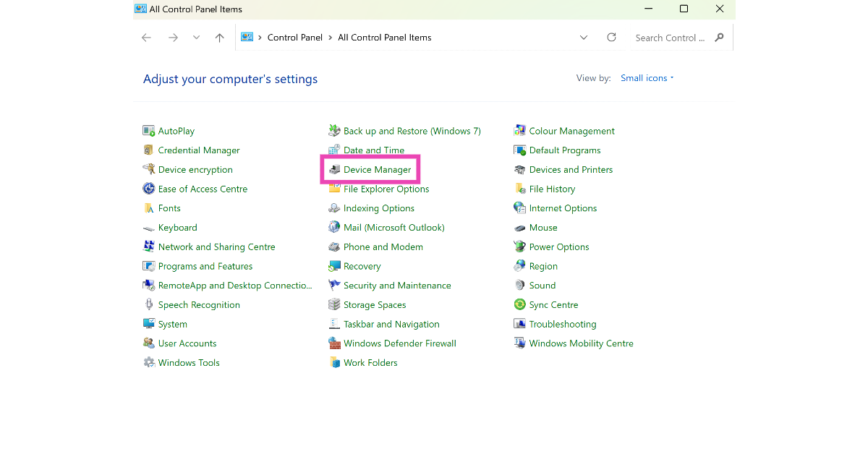This screenshot has width=868, height=454.
Task: Click the Windows Defender Firewall icon
Action: [334, 343]
